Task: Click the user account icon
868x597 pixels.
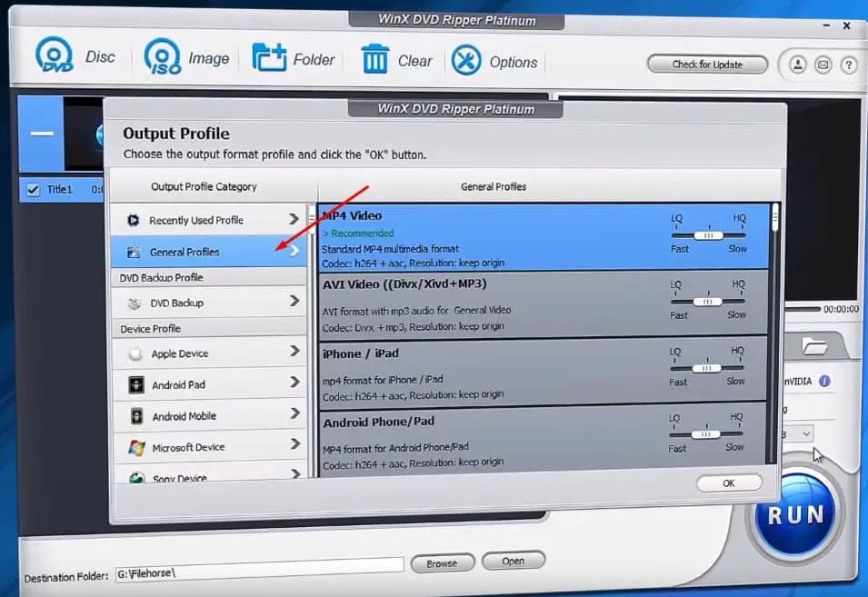Action: click(797, 65)
